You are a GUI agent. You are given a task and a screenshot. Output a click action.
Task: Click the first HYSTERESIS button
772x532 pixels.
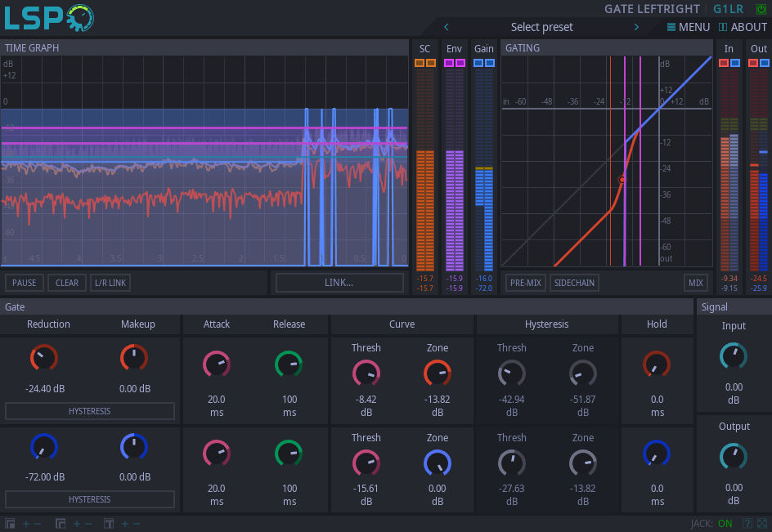click(x=90, y=411)
